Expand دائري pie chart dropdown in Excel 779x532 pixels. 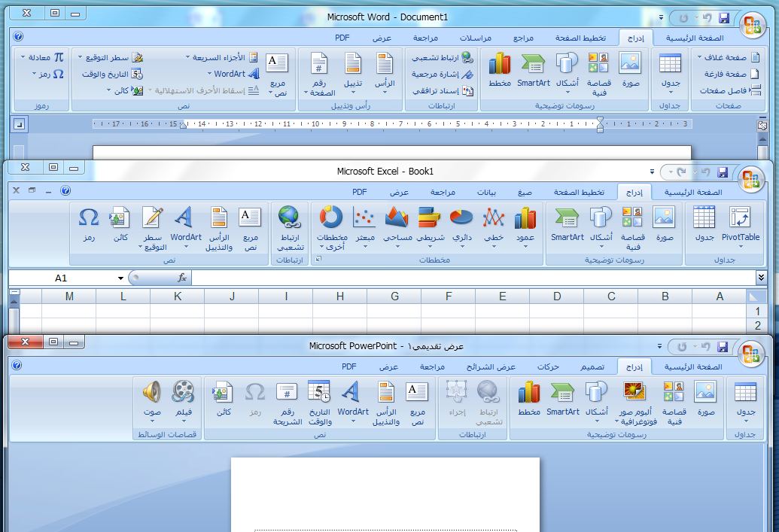(x=461, y=246)
